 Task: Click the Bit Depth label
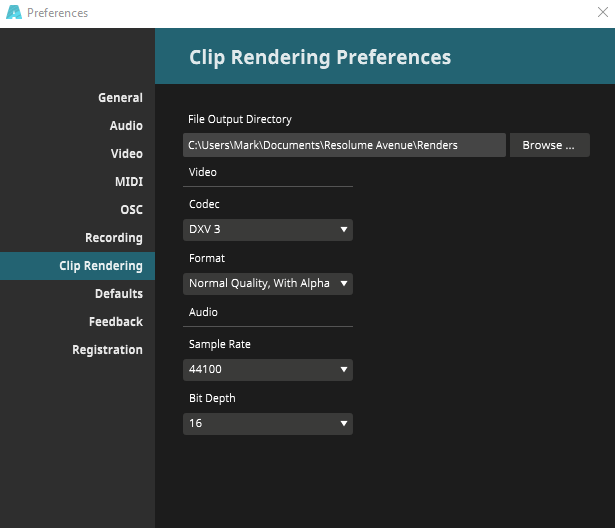(212, 398)
